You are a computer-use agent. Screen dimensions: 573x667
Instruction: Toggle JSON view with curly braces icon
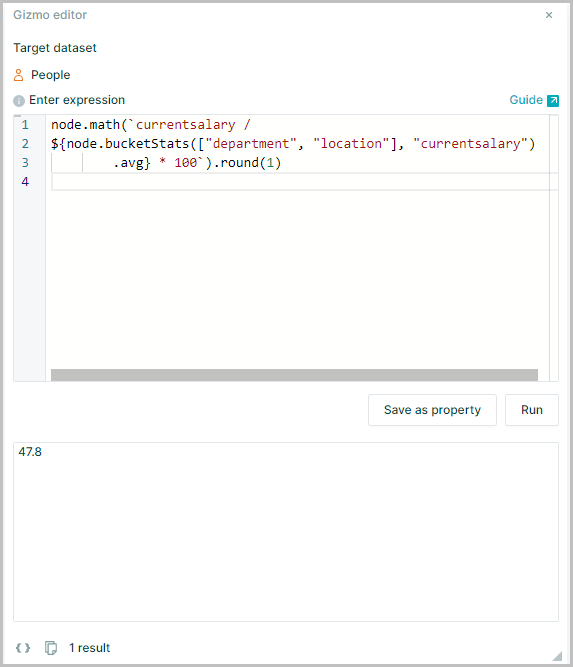point(23,648)
